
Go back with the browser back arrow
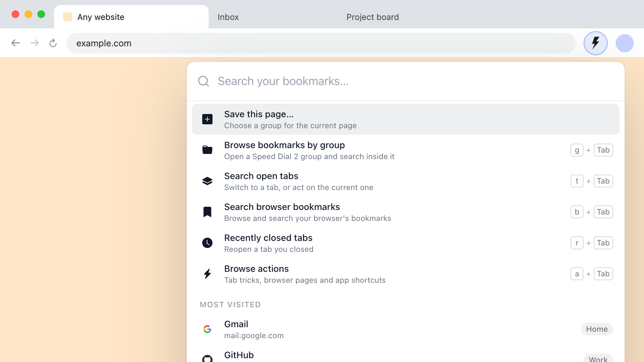15,43
